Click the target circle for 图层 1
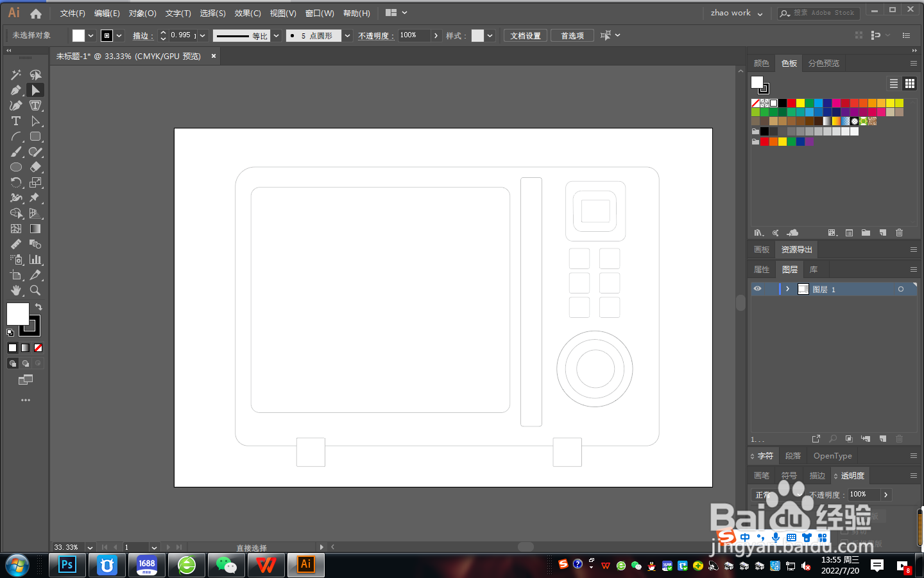Viewport: 924px width, 578px height. tap(901, 289)
